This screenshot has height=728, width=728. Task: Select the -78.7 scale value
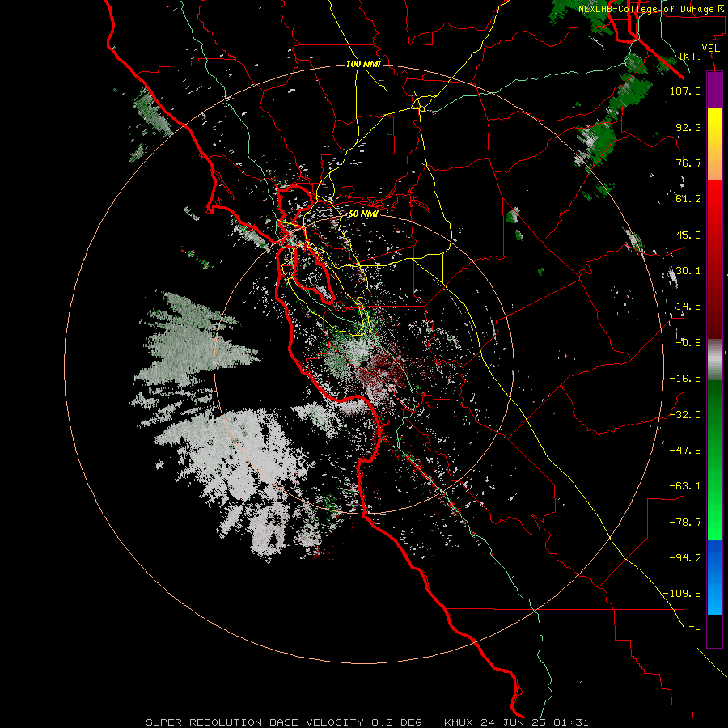click(x=685, y=523)
